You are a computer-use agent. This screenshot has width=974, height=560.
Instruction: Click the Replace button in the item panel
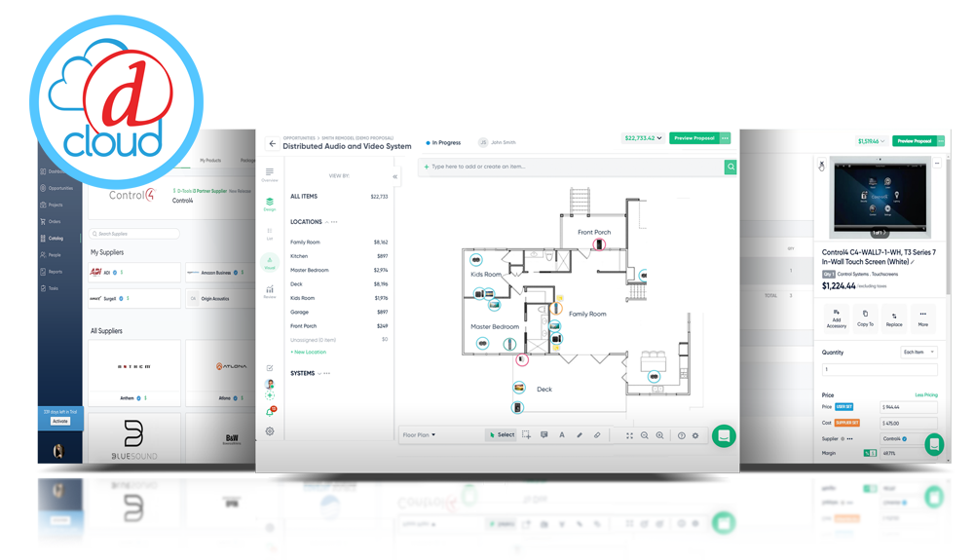894,318
